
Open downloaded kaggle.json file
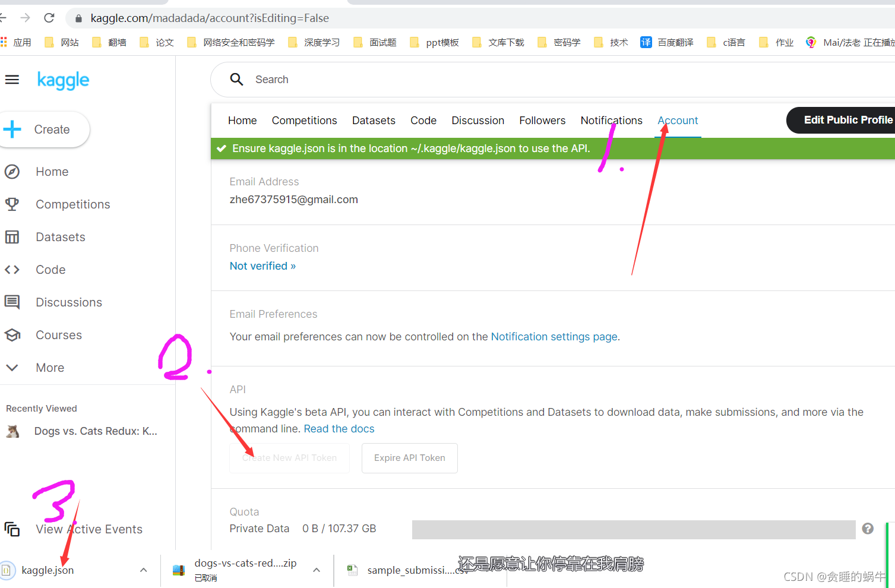[x=48, y=570]
